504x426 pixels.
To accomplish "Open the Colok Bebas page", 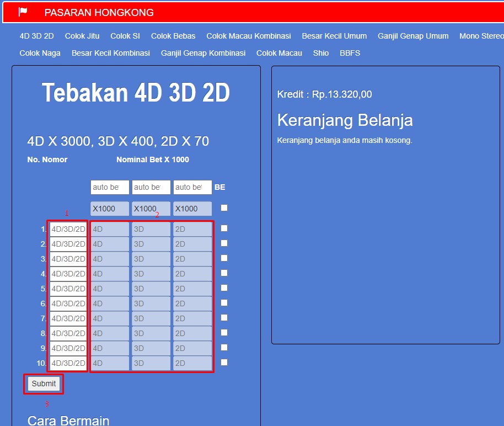I will pyautogui.click(x=173, y=36).
